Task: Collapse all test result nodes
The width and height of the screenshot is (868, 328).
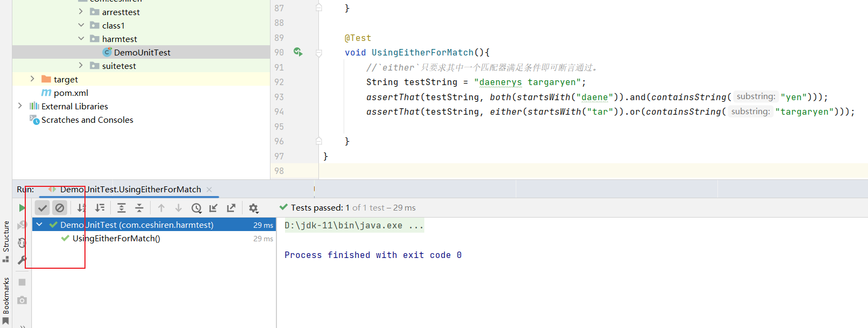Action: coord(139,208)
